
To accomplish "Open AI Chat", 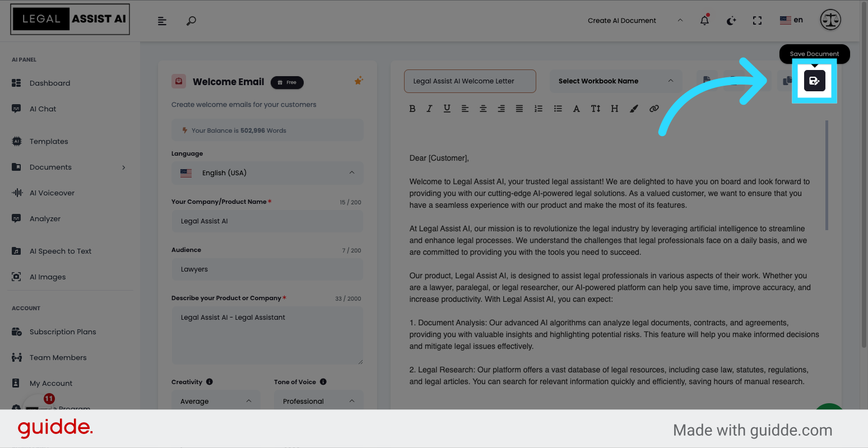I will click(x=43, y=109).
